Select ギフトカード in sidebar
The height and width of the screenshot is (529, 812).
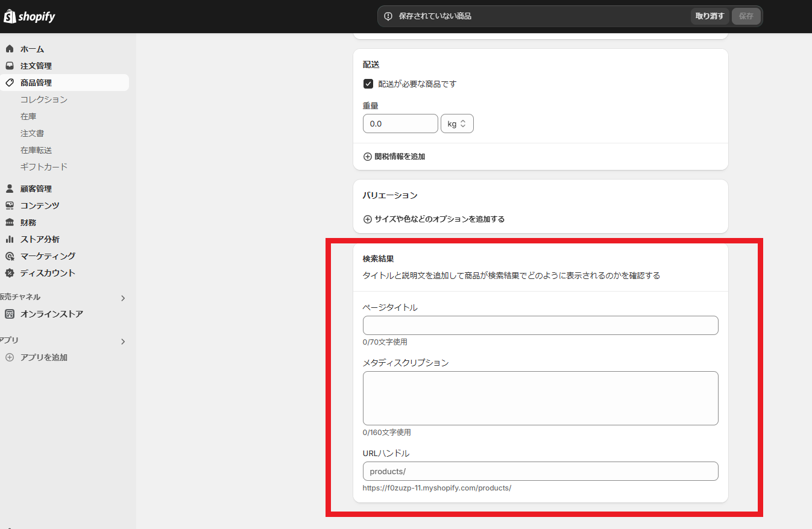(44, 167)
